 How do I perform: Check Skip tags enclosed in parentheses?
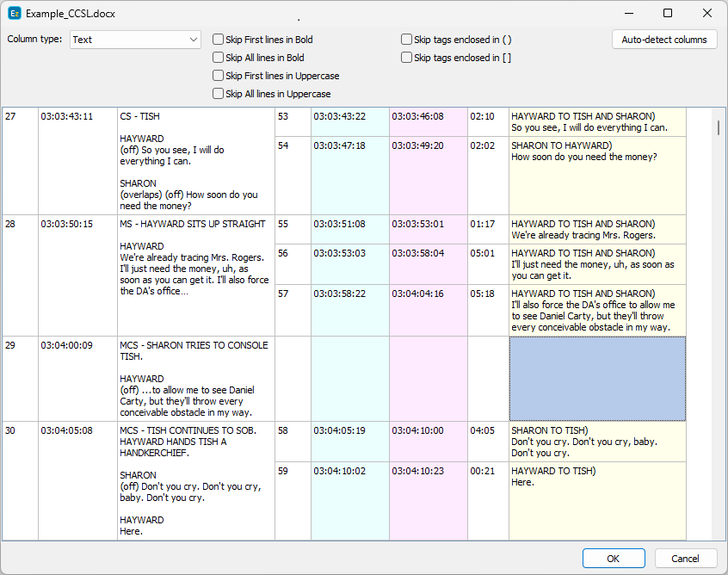pos(406,40)
